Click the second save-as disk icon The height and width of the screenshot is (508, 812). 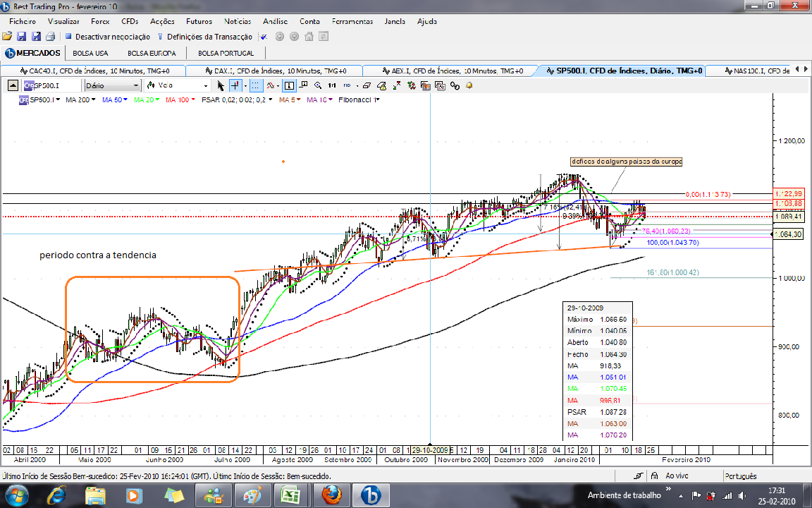[36, 36]
